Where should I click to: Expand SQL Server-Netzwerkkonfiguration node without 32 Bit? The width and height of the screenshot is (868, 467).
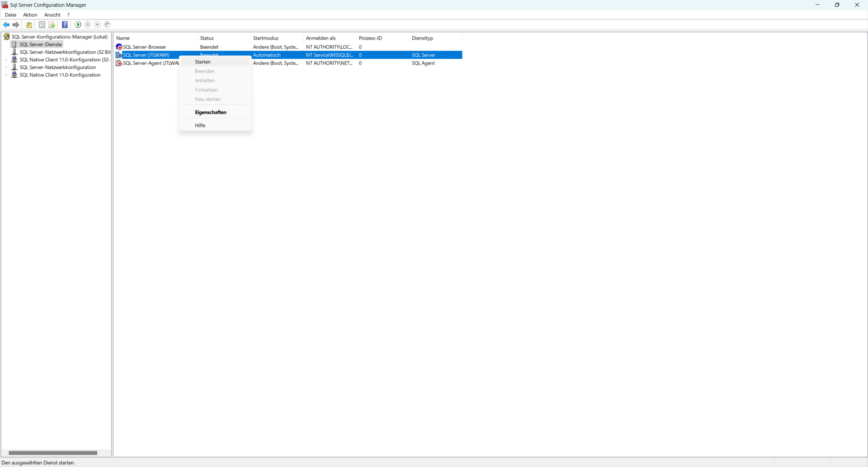6,67
